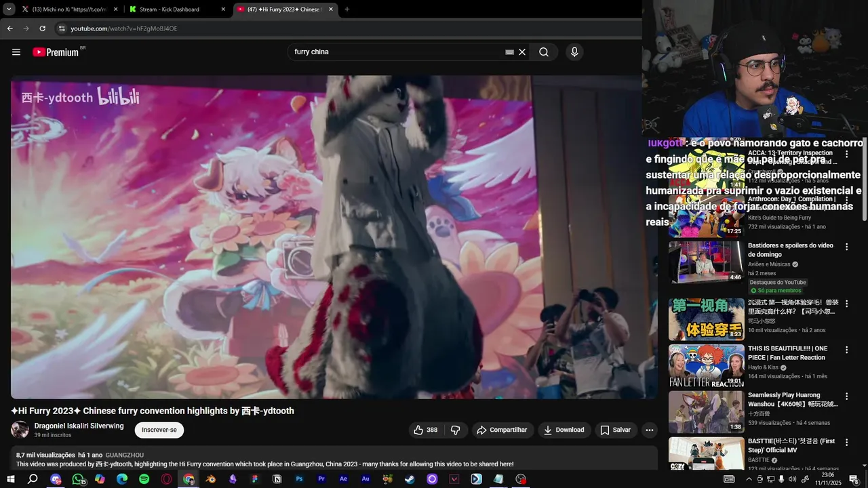868x488 pixels.
Task: Open Figma from the taskbar
Action: coord(255,479)
